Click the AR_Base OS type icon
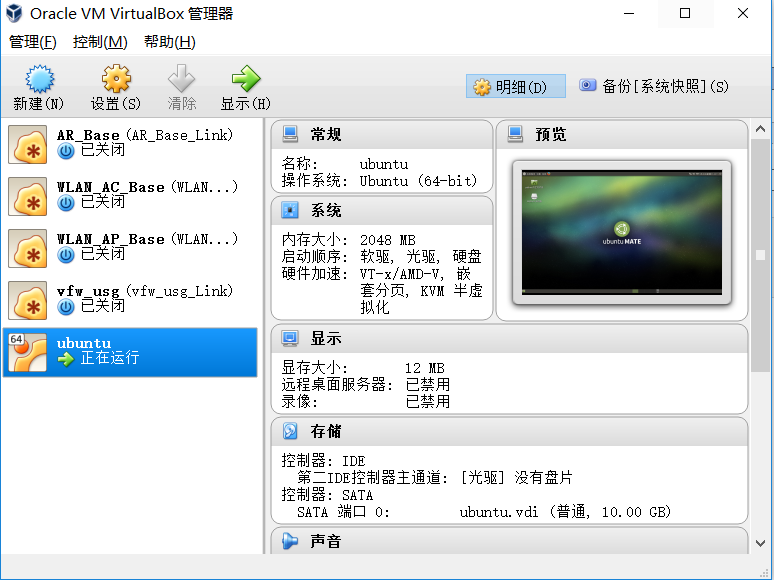This screenshot has height=580, width=774. coord(28,144)
